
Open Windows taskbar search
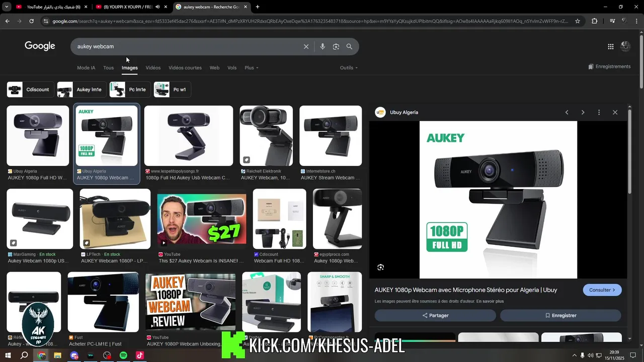(24, 355)
